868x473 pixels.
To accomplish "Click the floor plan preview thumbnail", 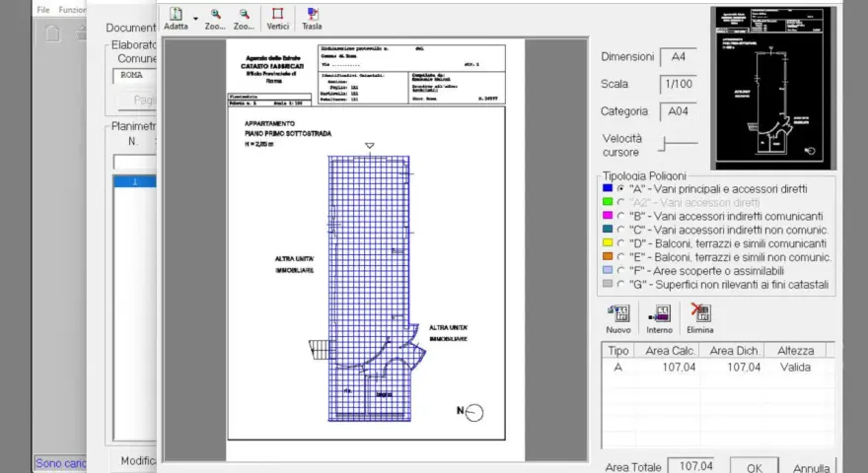I will [772, 88].
